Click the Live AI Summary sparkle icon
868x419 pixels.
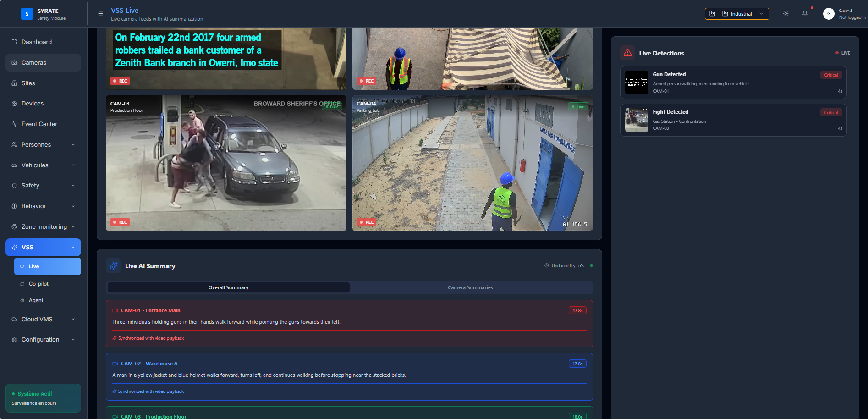coord(114,266)
